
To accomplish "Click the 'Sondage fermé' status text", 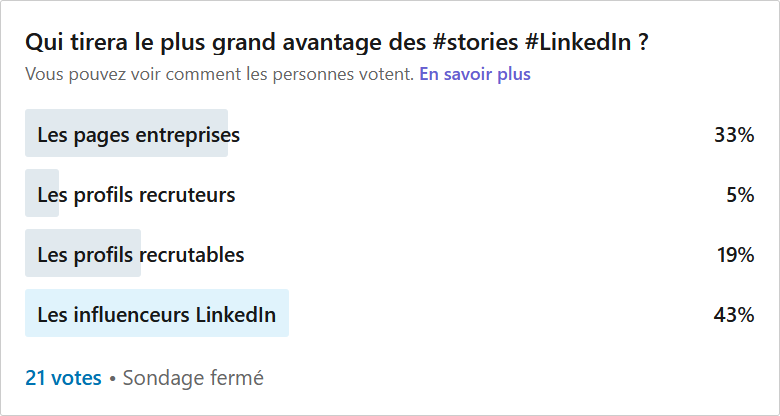I will pos(193,378).
